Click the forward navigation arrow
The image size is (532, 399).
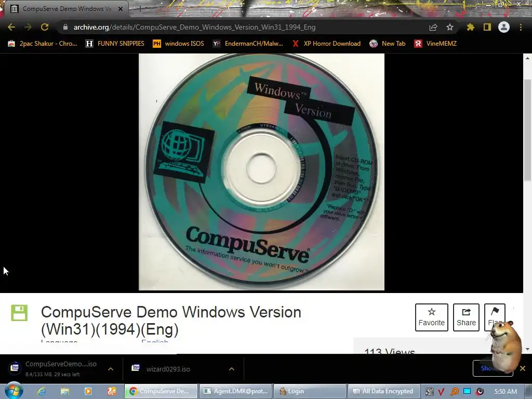pos(28,27)
